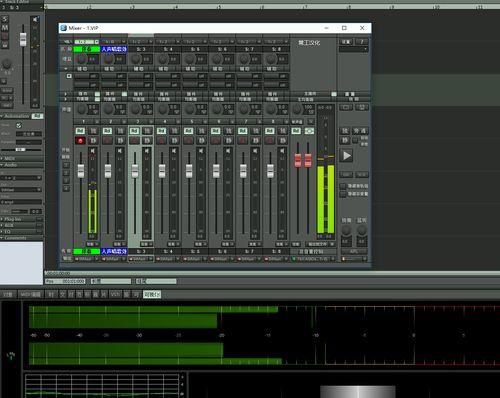This screenshot has width=500, height=398.
Task: Click the channel 1 gain knob
Action: tap(82, 59)
